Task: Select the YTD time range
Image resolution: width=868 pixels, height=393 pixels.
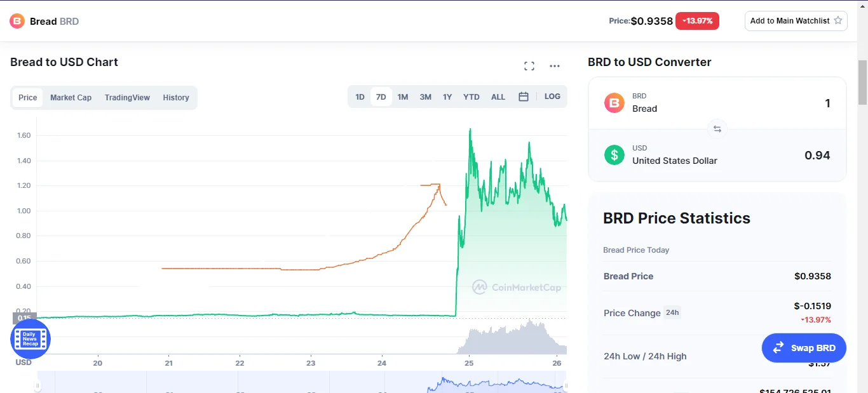Action: tap(471, 97)
